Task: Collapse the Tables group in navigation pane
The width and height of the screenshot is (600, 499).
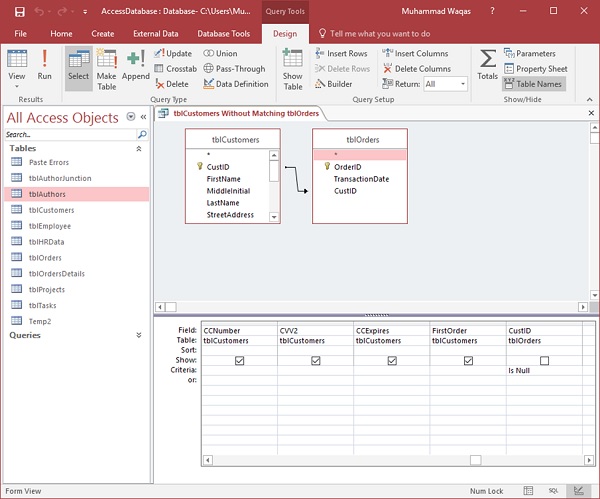Action: click(141, 148)
